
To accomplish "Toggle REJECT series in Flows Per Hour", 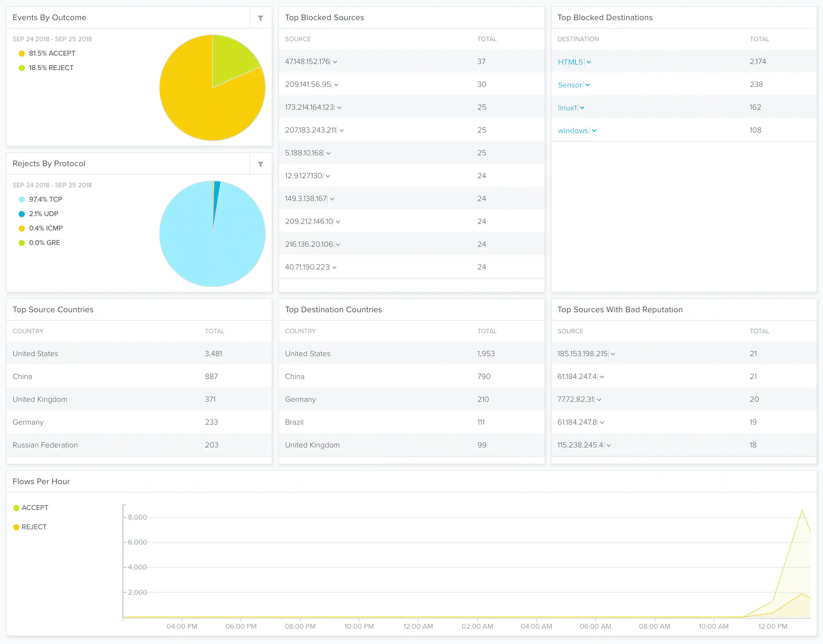I will (x=34, y=527).
